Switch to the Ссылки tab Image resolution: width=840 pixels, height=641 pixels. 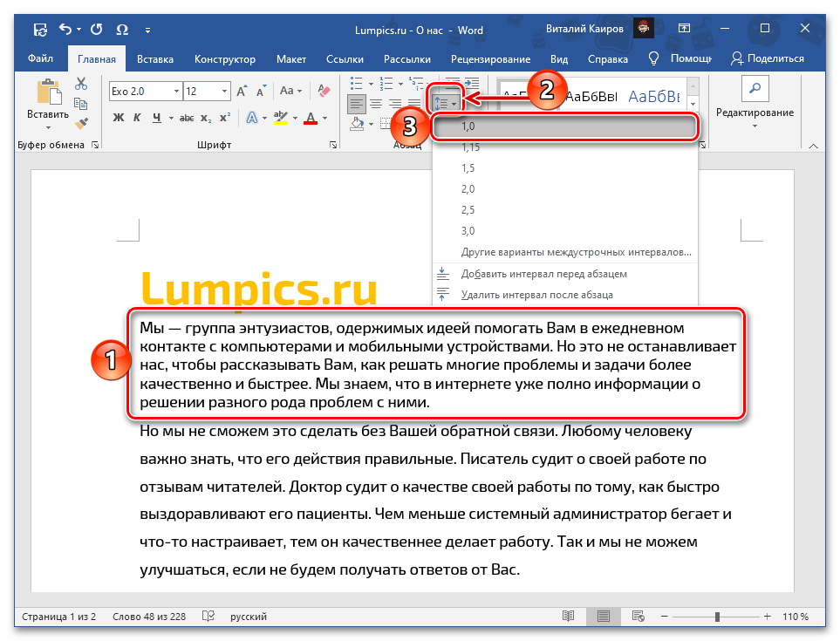tap(345, 59)
